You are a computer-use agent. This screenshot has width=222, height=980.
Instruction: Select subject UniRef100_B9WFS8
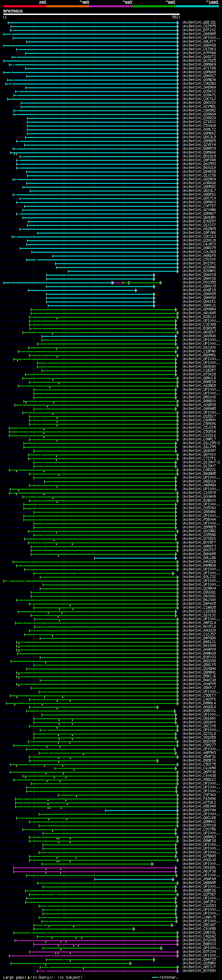click(x=199, y=840)
